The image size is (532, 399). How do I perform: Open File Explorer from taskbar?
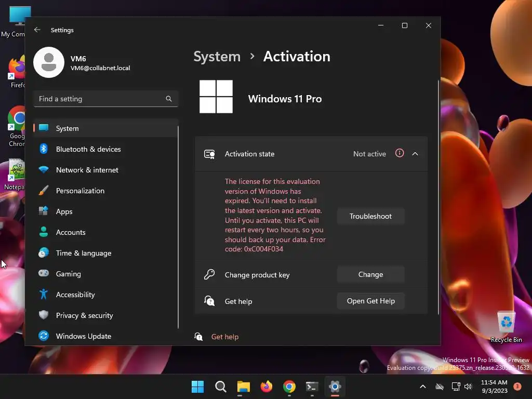[x=243, y=387]
